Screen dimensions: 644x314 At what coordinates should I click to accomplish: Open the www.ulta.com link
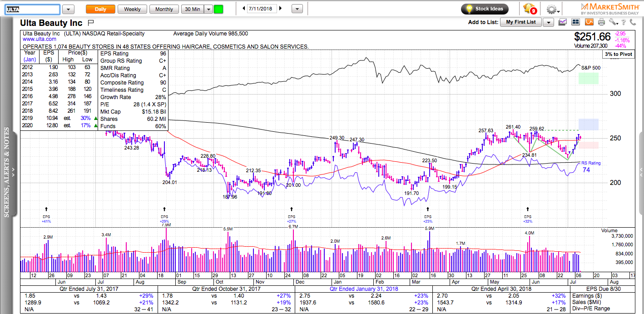pyautogui.click(x=40, y=40)
